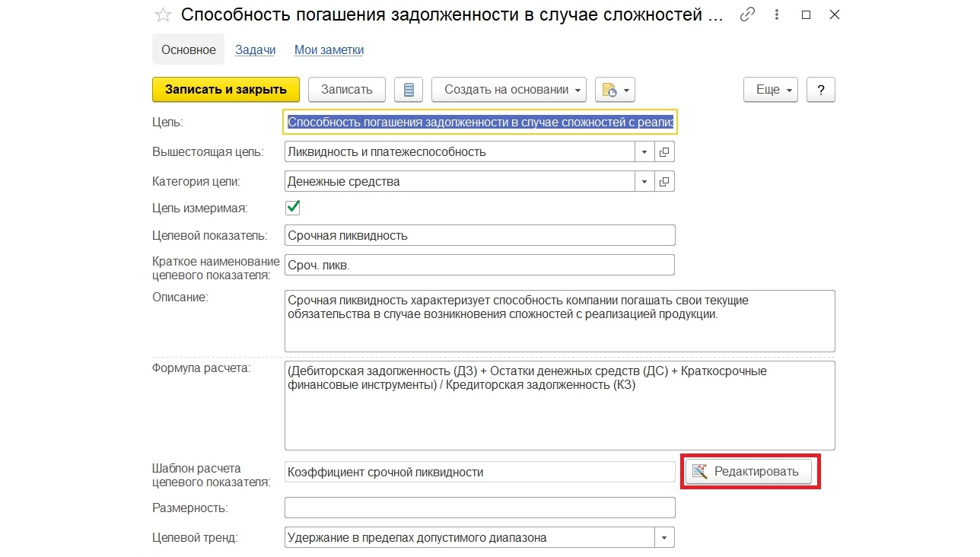Copy link to this object via chain icon

pos(748,14)
